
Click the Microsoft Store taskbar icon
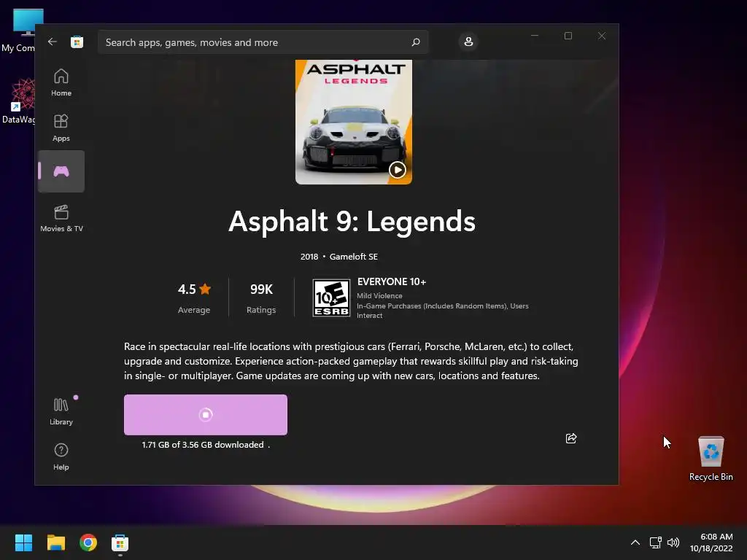coord(120,542)
